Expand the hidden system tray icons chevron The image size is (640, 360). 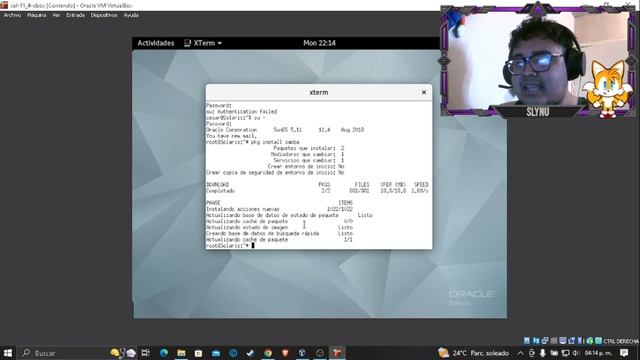[x=520, y=353]
